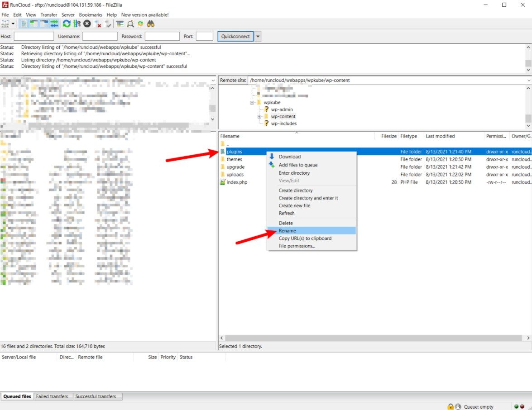Viewport: 532px width, 410px height.
Task: Open the Site Manager icon
Action: click(x=5, y=24)
